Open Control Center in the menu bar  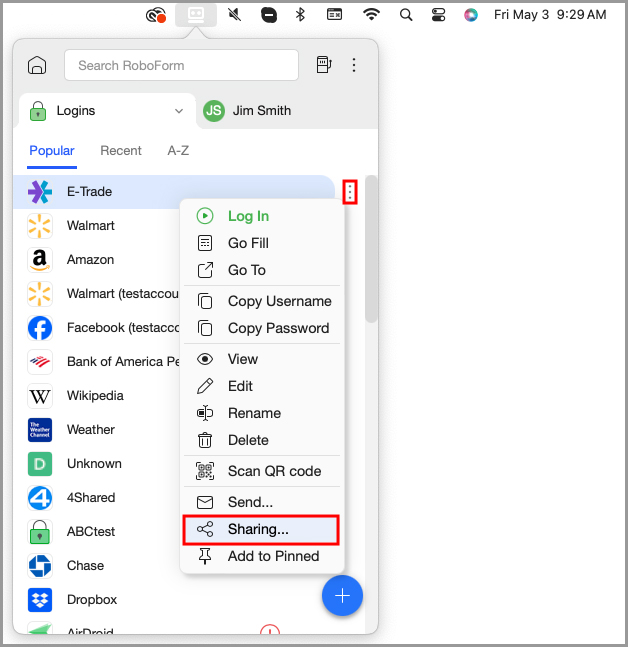(x=438, y=15)
